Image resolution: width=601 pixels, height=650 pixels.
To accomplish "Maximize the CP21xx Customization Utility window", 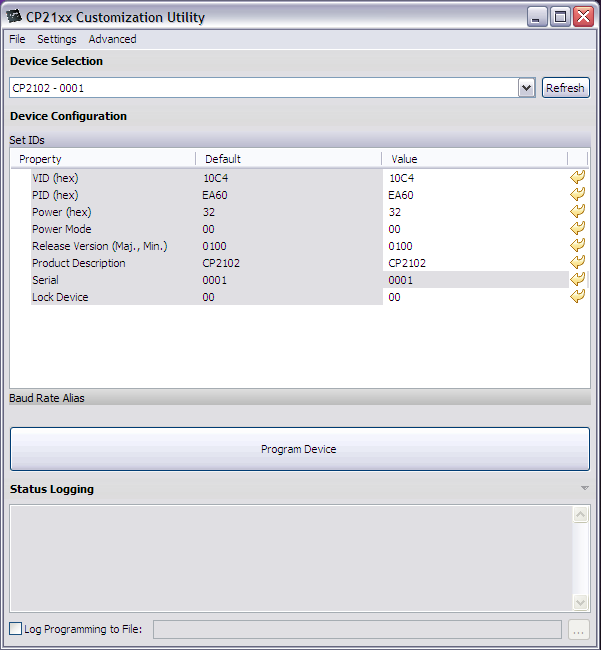I will [560, 17].
